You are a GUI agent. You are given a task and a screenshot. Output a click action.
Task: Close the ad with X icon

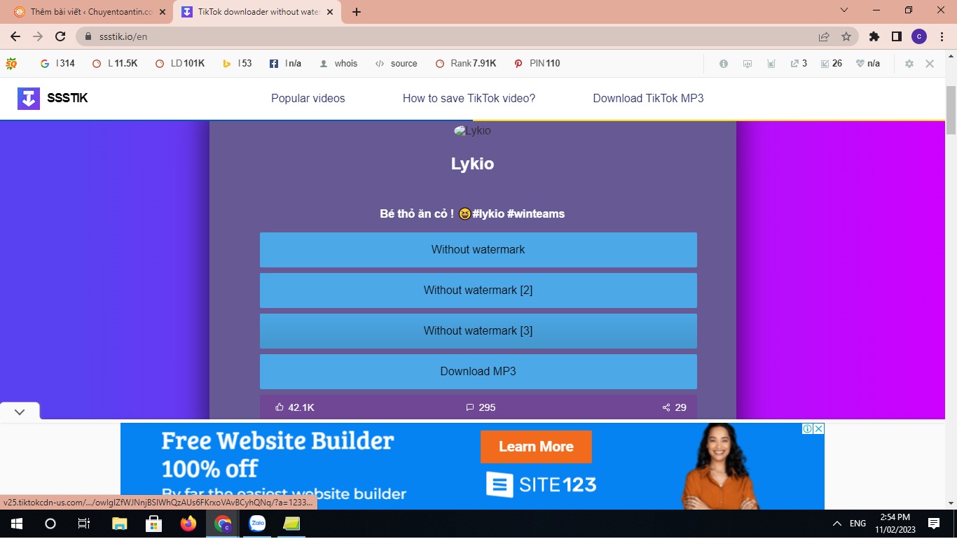818,428
